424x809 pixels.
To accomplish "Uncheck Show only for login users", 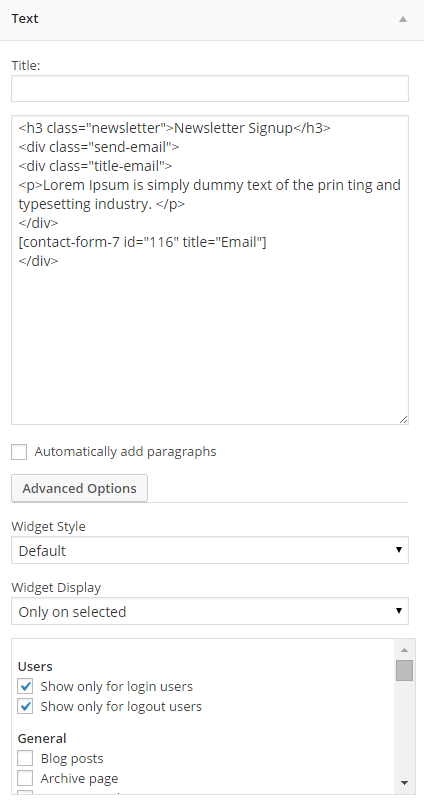I will click(25, 687).
